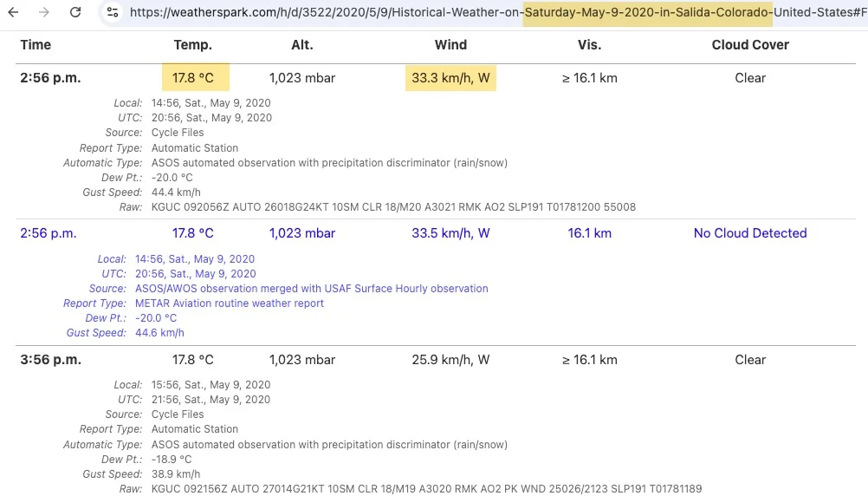Click the browser forward arrow
The width and height of the screenshot is (868, 496).
(43, 12)
